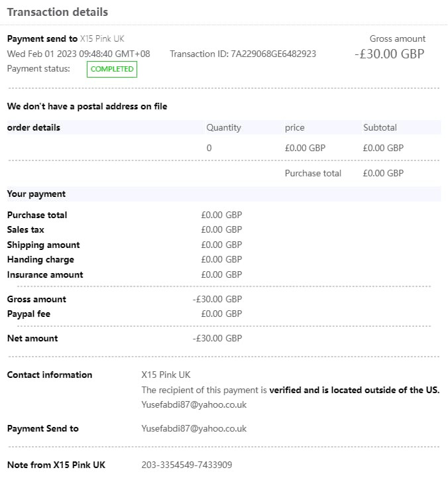
Task: Click the email under Contact information
Action: coord(194,404)
